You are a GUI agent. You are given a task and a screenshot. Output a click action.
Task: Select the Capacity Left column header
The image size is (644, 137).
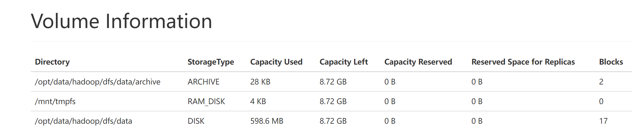pyautogui.click(x=344, y=62)
